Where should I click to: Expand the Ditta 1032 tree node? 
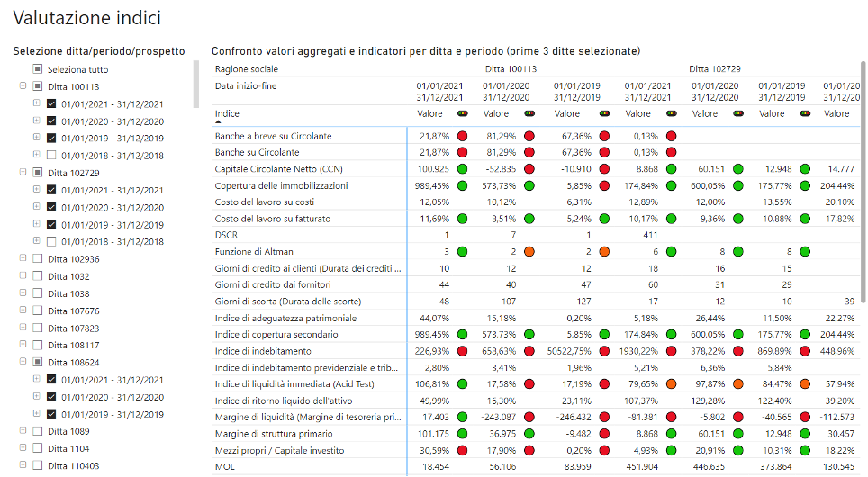pos(23,276)
